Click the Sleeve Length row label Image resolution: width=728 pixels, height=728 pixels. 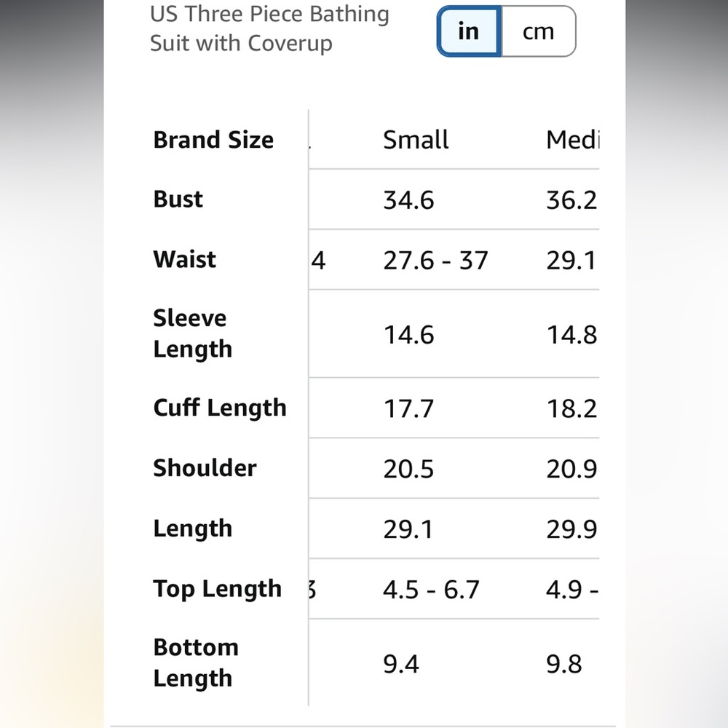coord(193,333)
